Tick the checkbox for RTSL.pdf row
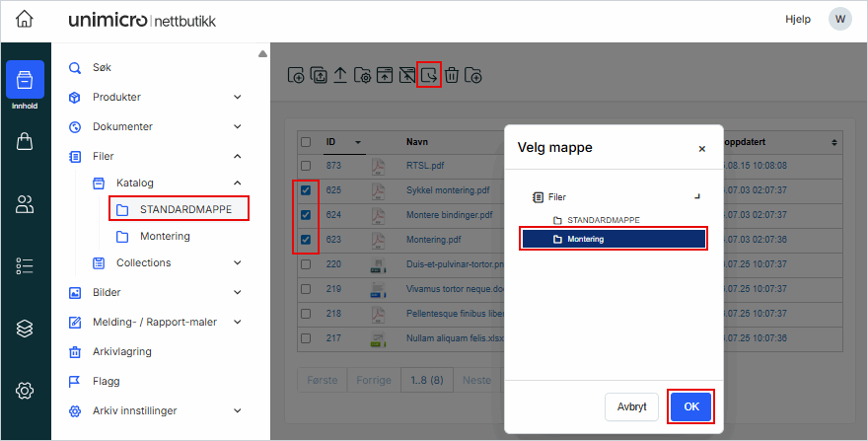The width and height of the screenshot is (868, 441). click(306, 166)
